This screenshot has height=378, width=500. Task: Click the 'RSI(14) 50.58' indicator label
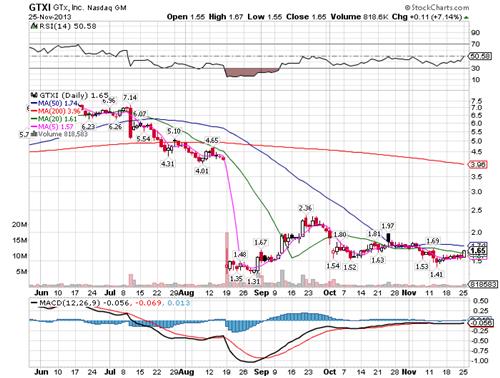pos(68,26)
